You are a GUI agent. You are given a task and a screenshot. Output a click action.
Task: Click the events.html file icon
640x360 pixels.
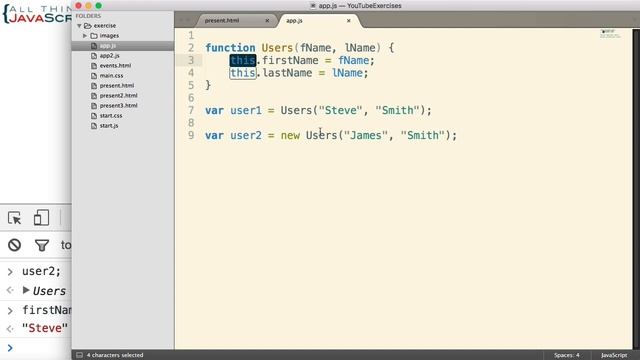[94, 66]
